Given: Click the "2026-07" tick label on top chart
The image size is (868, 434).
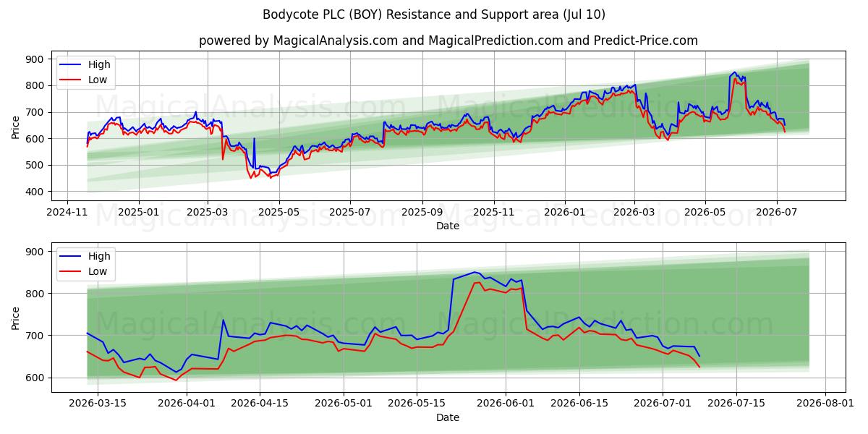Looking at the screenshot, I should tap(777, 212).
